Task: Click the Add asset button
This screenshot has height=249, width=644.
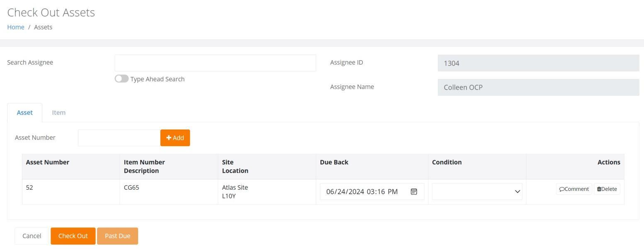Action: point(175,138)
